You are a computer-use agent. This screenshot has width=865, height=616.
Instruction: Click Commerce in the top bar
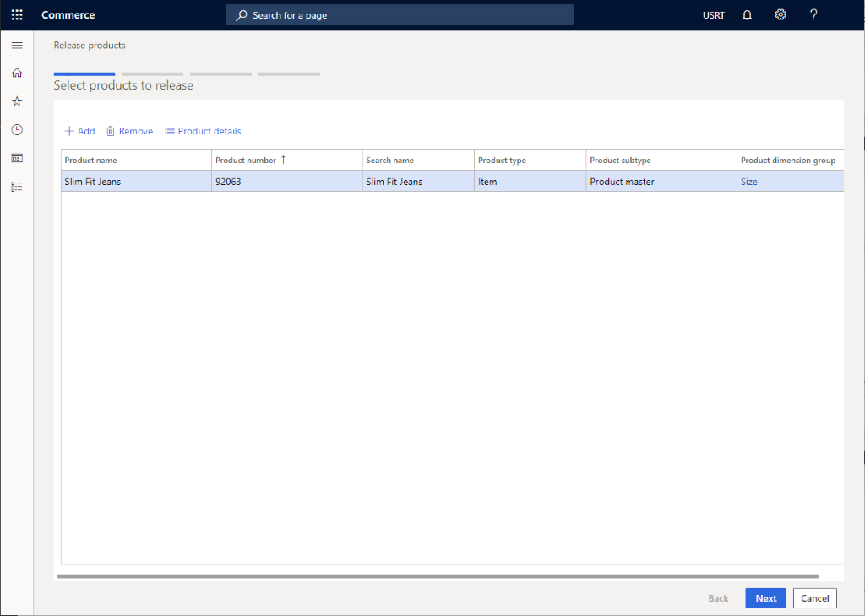tap(68, 14)
